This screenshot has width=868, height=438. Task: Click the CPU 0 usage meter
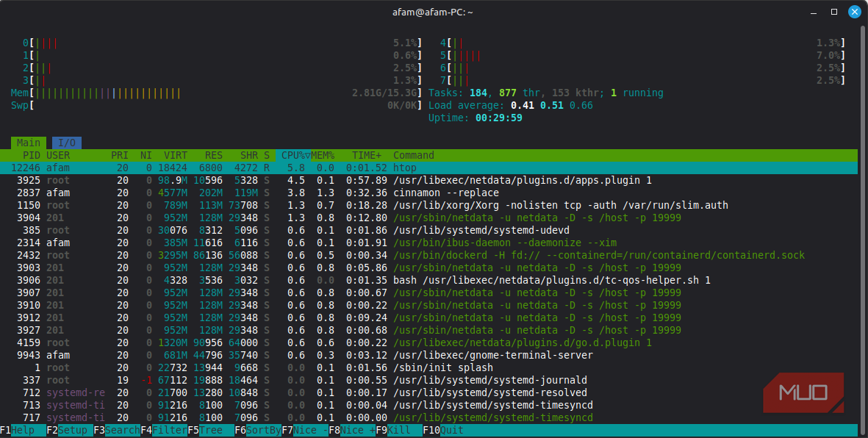[223, 43]
